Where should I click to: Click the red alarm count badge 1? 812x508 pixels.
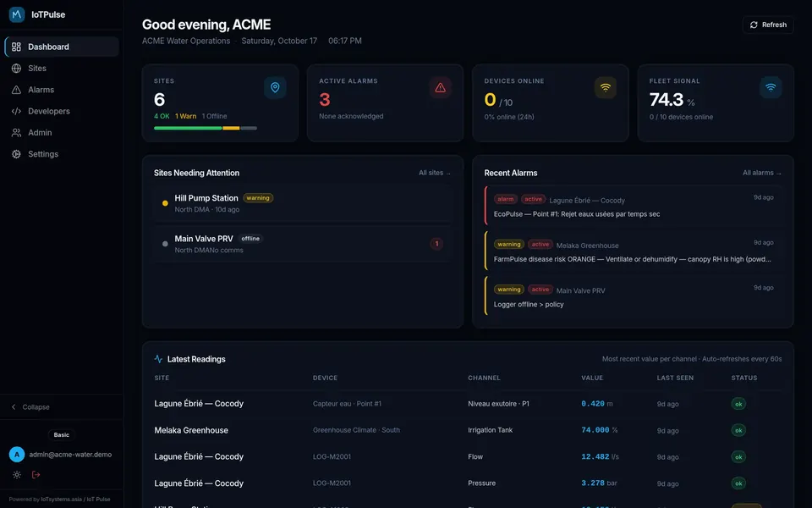436,244
